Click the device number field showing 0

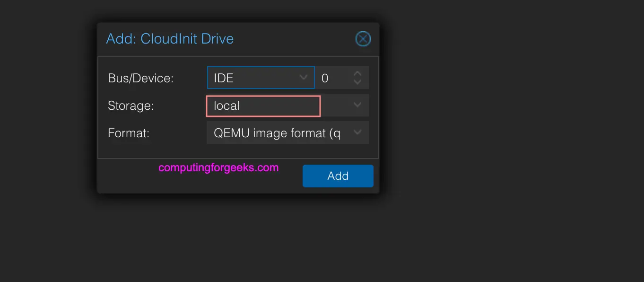(x=331, y=78)
